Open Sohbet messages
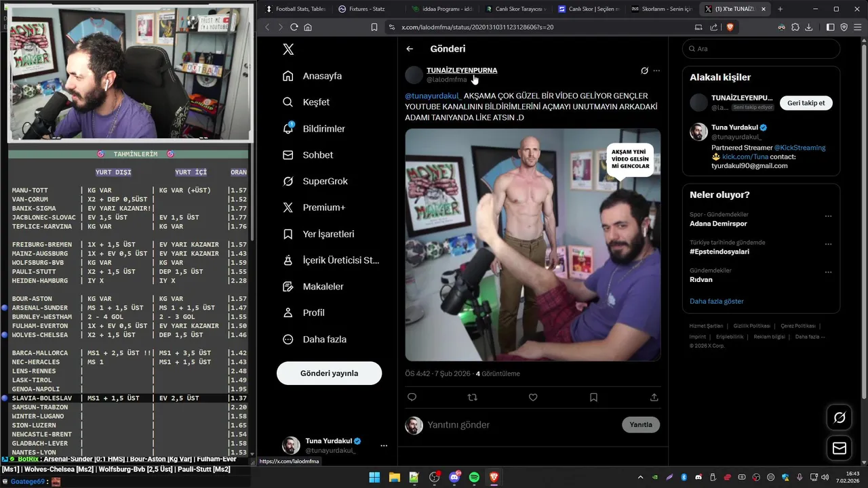 [x=307, y=155]
